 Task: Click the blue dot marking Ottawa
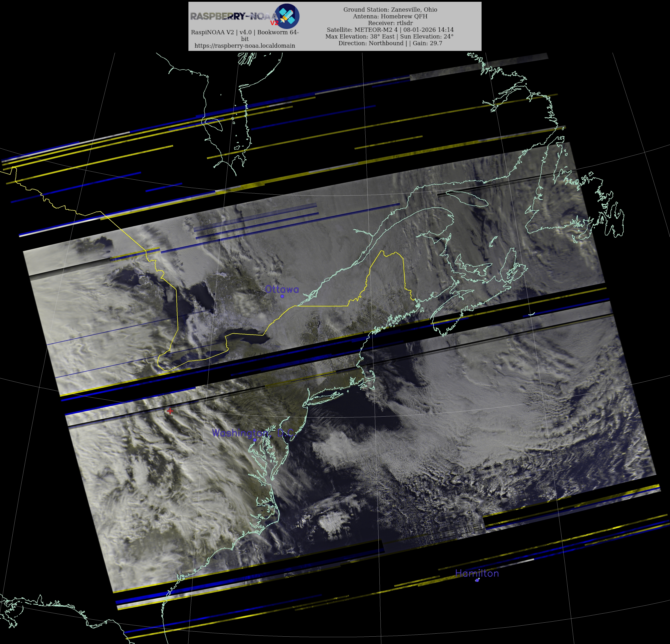click(x=282, y=296)
